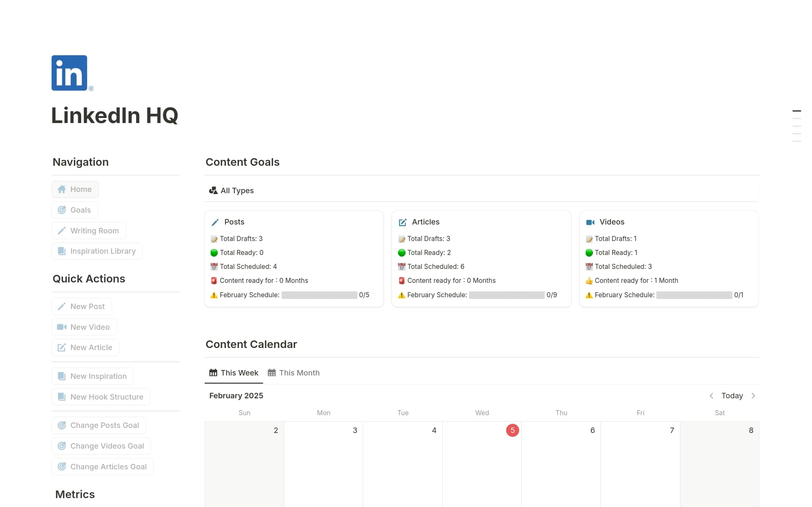Add a New Inspiration entry
The image size is (812, 507).
93,376
